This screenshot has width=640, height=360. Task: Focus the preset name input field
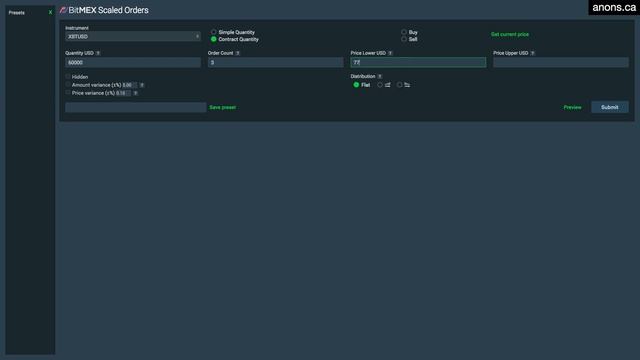pyautogui.click(x=136, y=107)
